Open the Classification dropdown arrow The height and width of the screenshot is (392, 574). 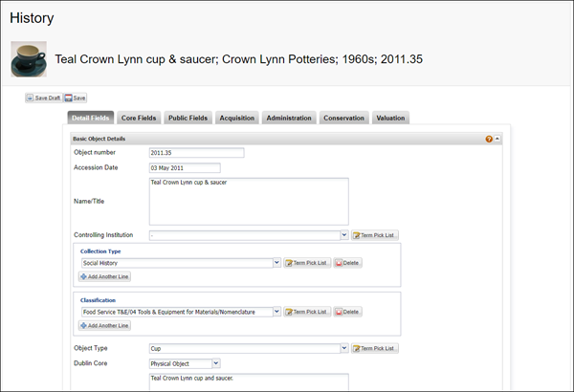click(x=276, y=312)
